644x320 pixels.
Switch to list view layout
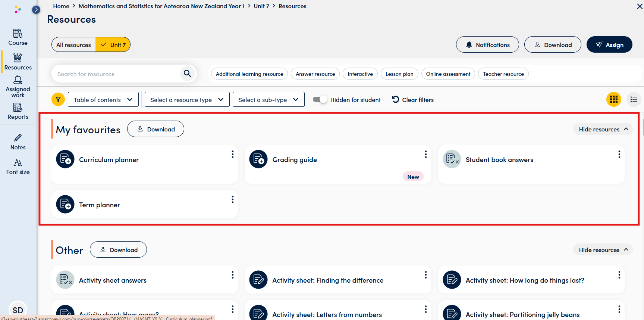[634, 99]
